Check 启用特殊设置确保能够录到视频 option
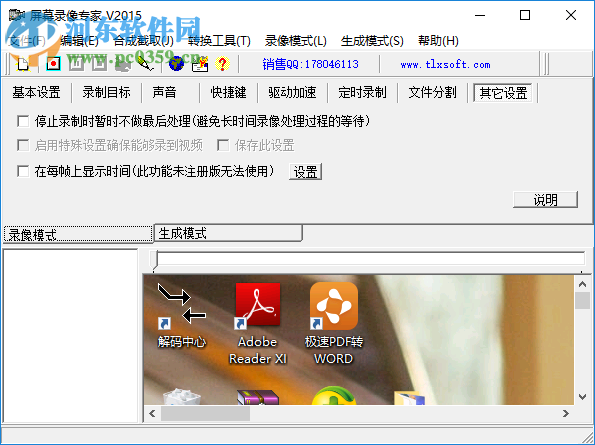 pyautogui.click(x=23, y=145)
